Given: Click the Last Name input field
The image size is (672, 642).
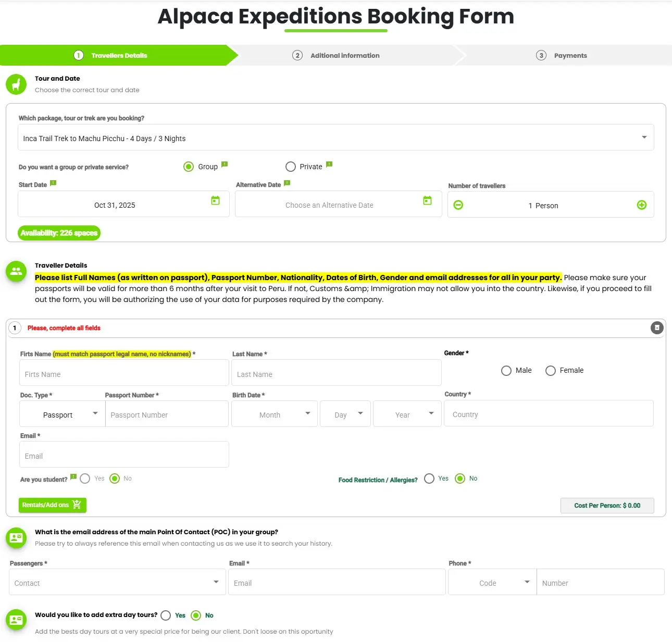Looking at the screenshot, I should coord(337,373).
